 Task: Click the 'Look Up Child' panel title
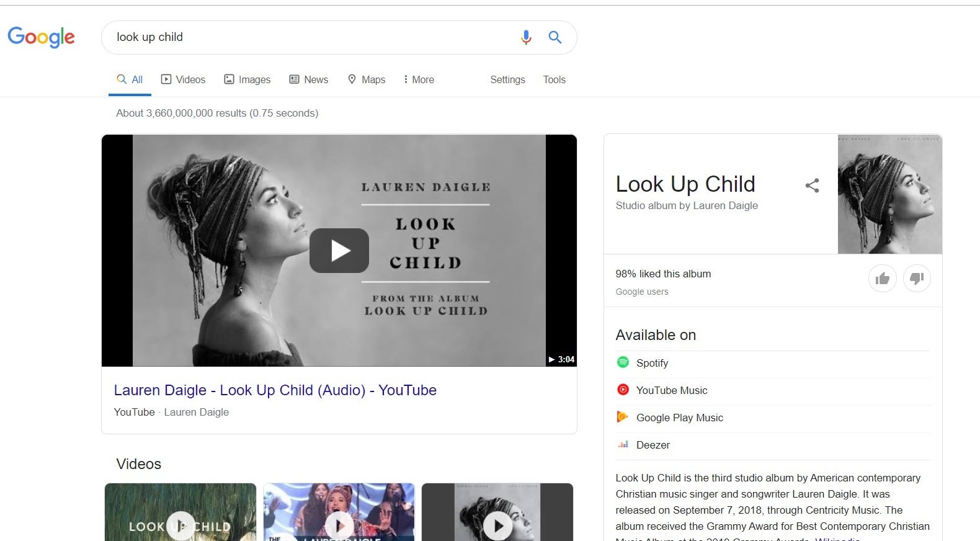(685, 184)
